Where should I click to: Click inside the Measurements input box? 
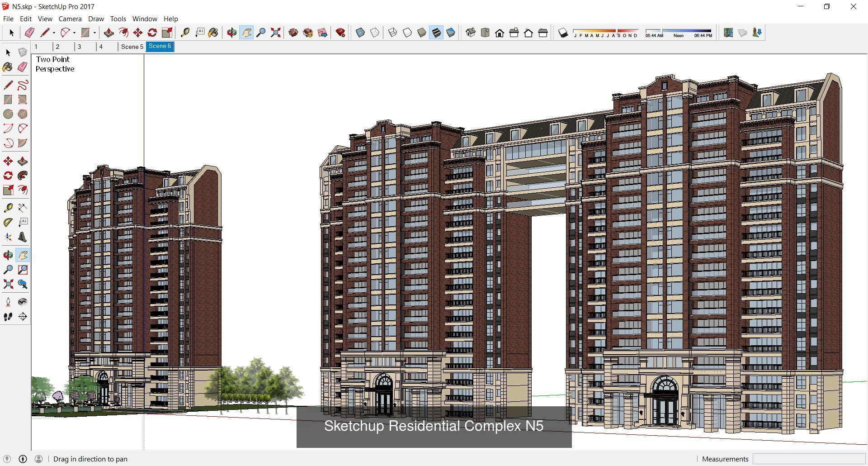click(x=809, y=459)
